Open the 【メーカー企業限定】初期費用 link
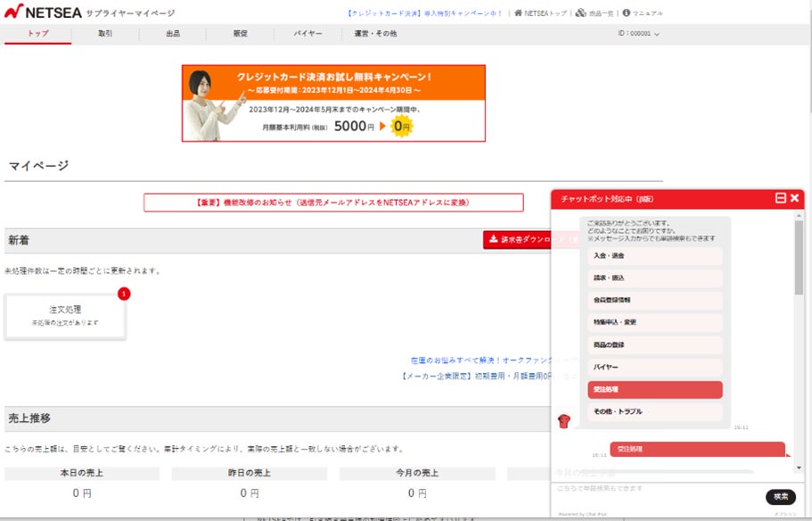 pyautogui.click(x=477, y=376)
